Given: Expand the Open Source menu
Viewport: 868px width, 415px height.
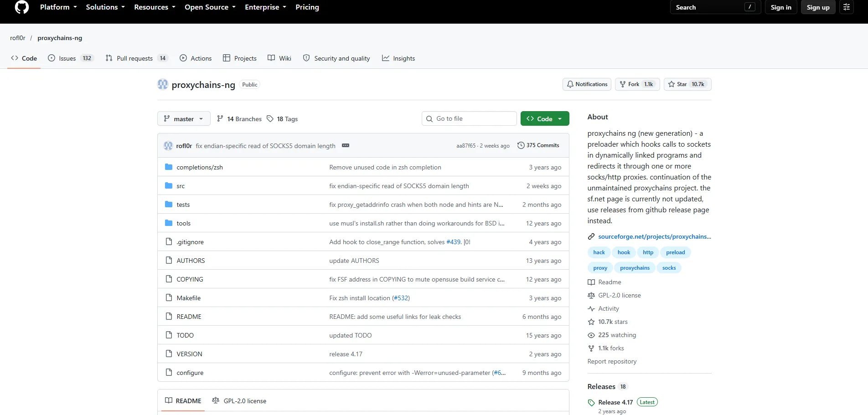Looking at the screenshot, I should (210, 7).
